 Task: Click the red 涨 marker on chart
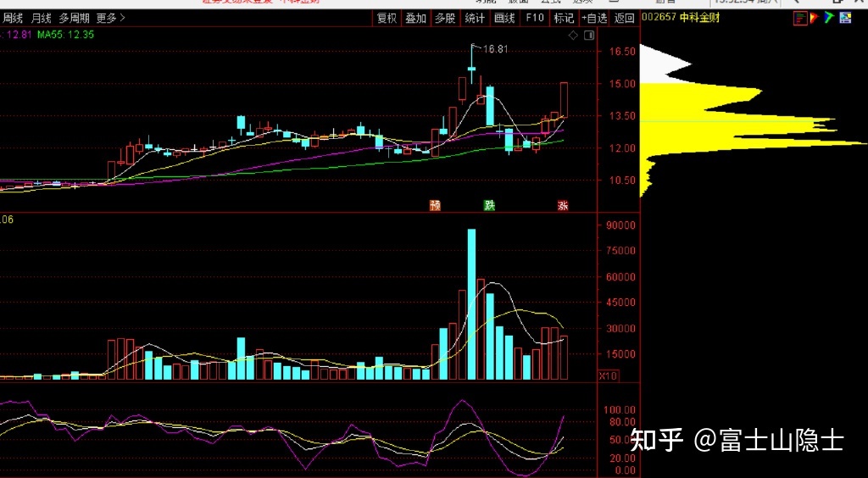click(x=563, y=205)
